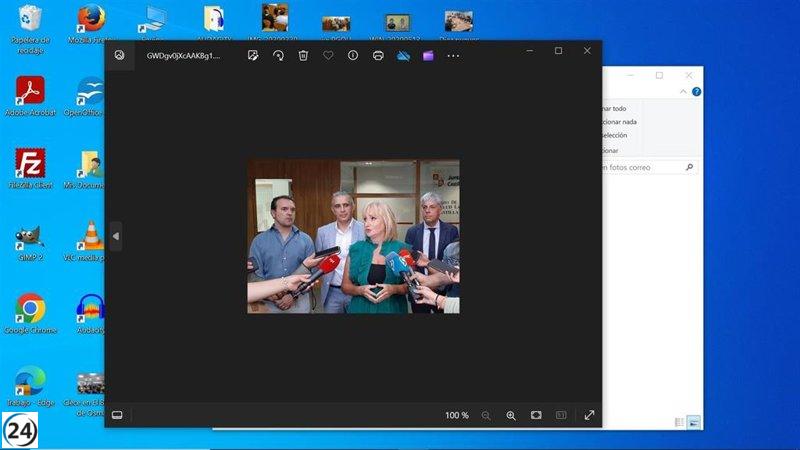Viewport: 800px width, 450px height.
Task: Zoom in using the magnifier plus icon
Action: click(511, 415)
